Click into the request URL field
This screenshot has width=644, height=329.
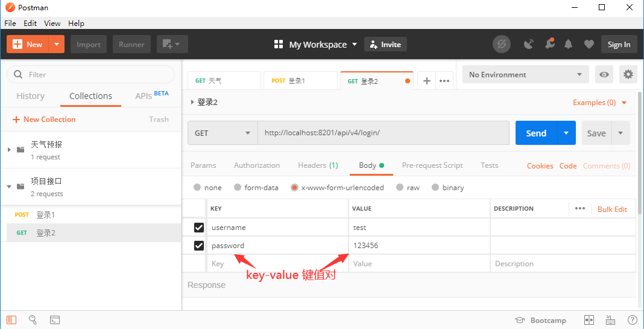click(x=384, y=133)
